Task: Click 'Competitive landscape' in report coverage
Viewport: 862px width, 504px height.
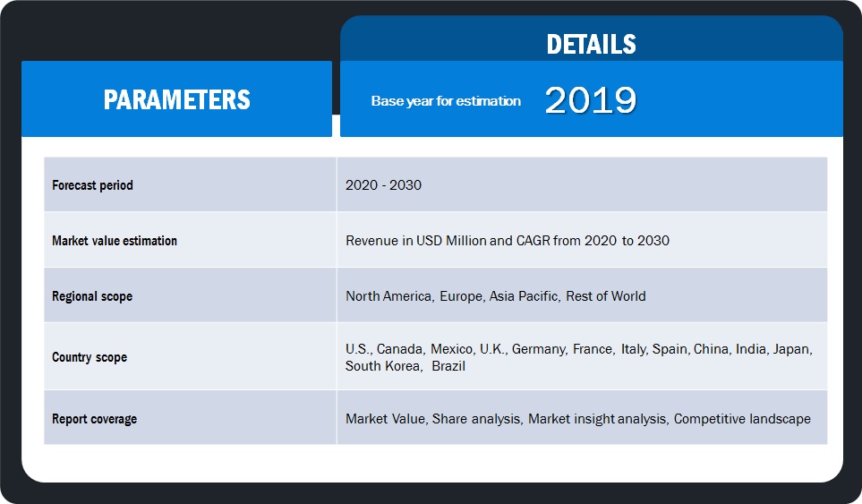Action: click(x=742, y=418)
